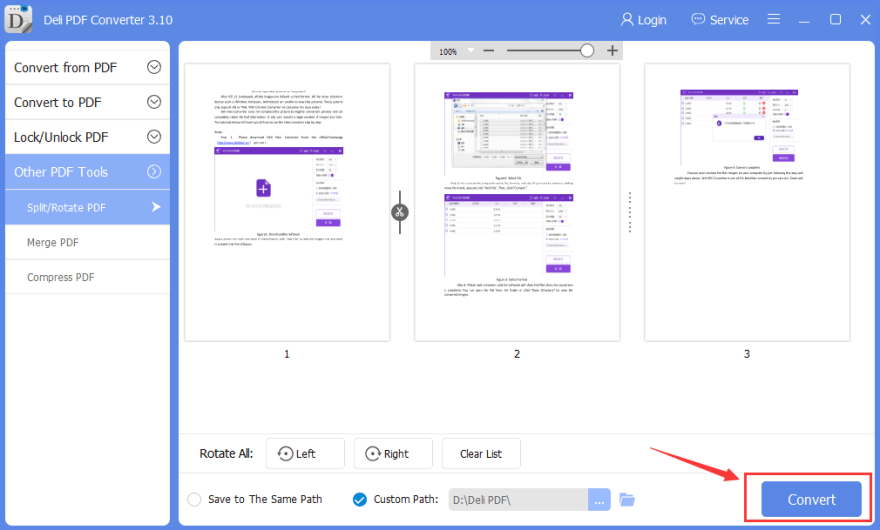This screenshot has width=880, height=530.
Task: Select Merge PDF menu item
Action: click(x=88, y=242)
